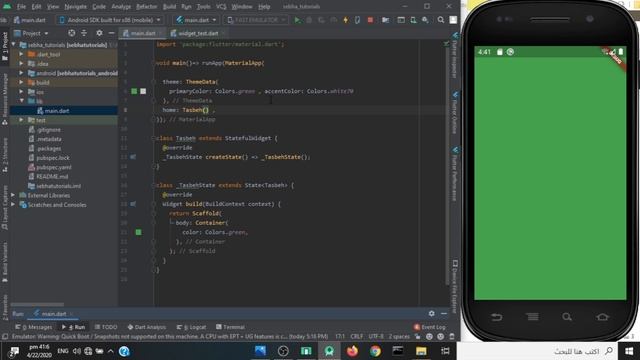The image size is (640, 360).
Task: Open the Android SDK device selector dropdown
Action: click(x=110, y=20)
